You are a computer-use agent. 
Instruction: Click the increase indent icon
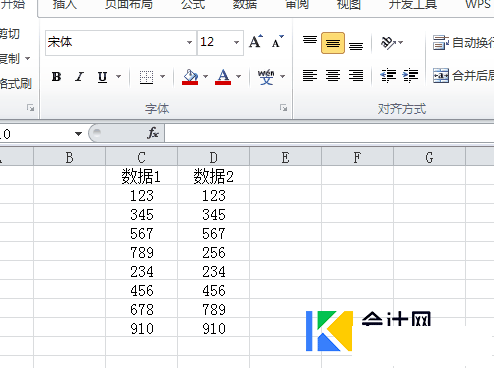click(x=410, y=76)
